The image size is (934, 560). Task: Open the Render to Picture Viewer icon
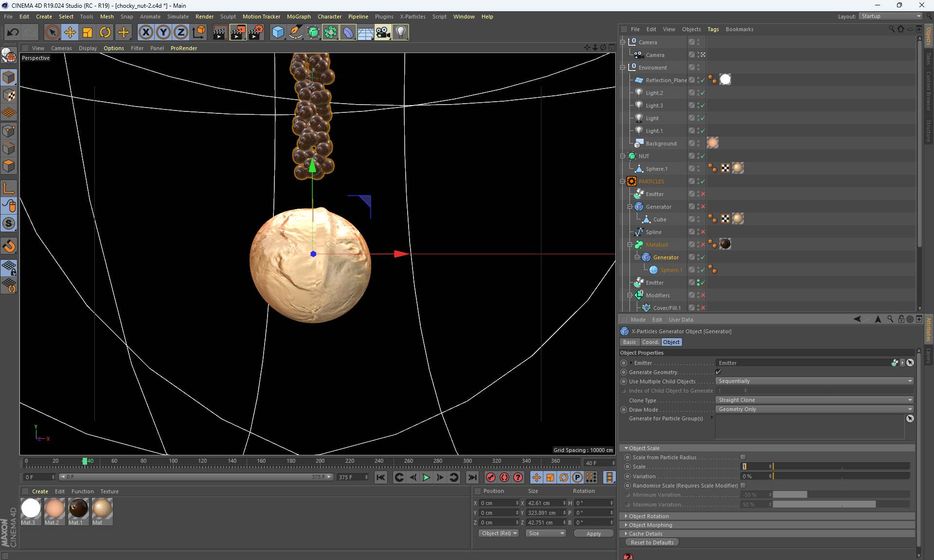pos(238,33)
